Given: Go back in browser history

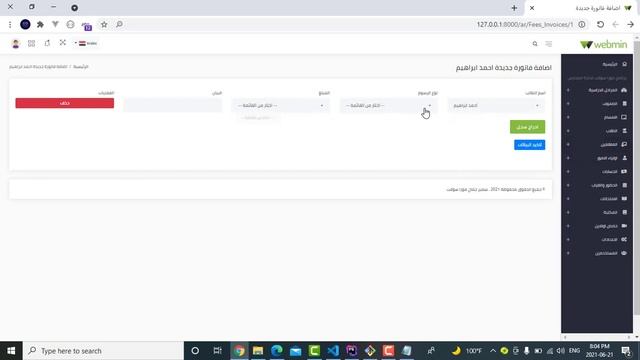Looking at the screenshot, I should coord(616,24).
